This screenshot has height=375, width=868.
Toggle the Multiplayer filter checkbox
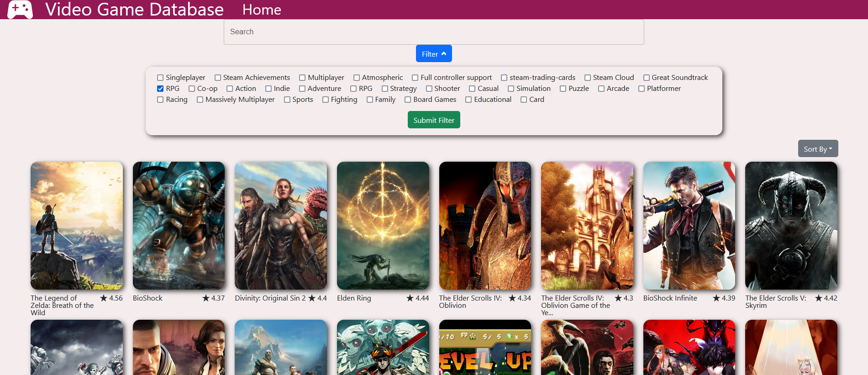point(302,78)
